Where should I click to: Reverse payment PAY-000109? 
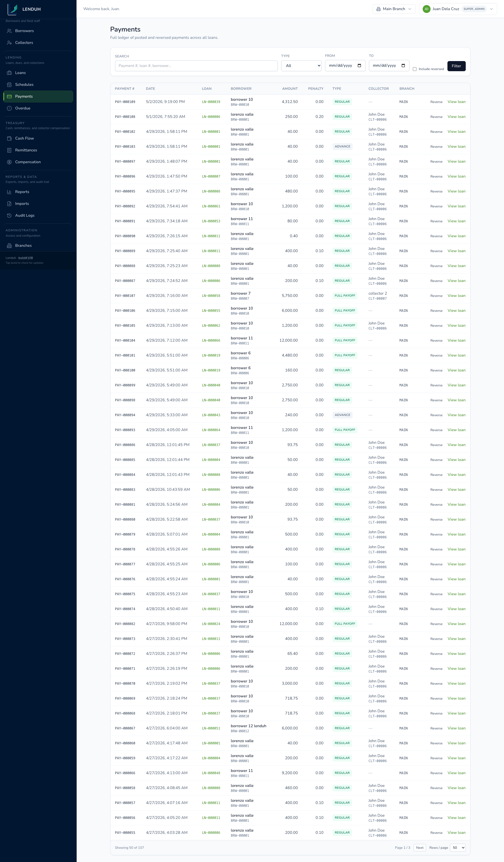[436, 102]
